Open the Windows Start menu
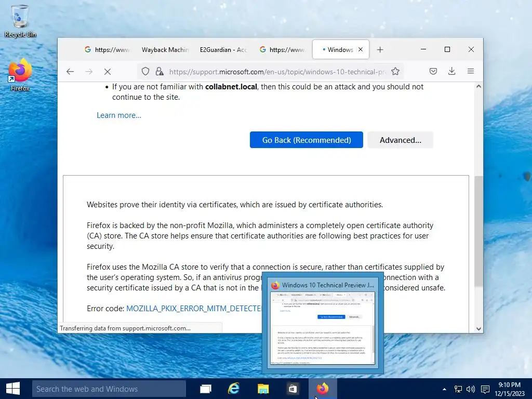 pyautogui.click(x=13, y=389)
